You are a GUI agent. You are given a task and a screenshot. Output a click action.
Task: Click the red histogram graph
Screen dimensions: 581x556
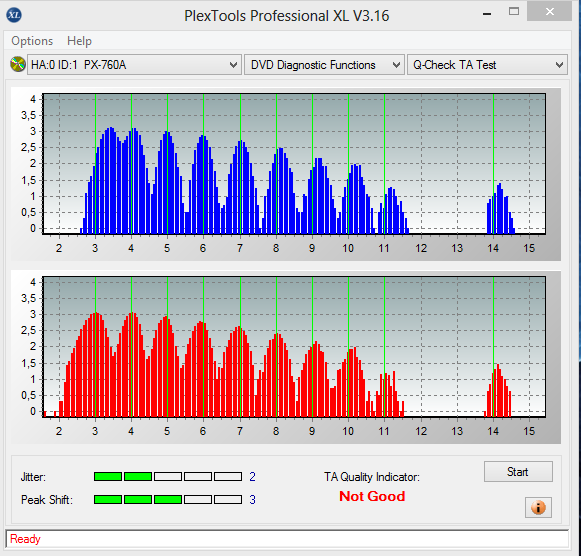pyautogui.click(x=294, y=347)
